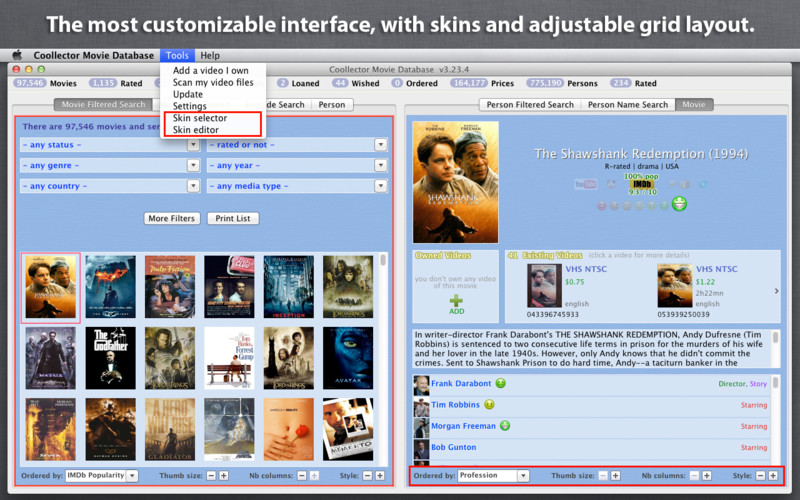Open the Coollector Movie Database app menu
This screenshot has height=500, width=800.
click(93, 55)
